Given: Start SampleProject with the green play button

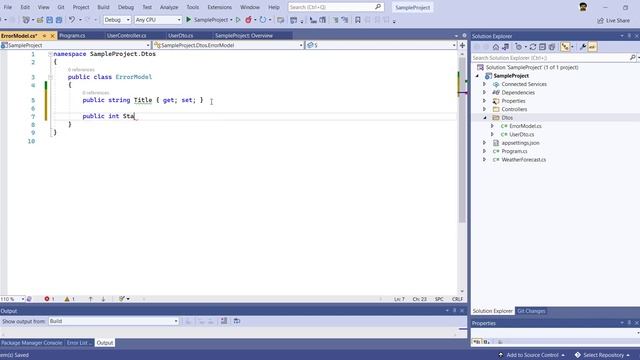Looking at the screenshot, I should click(189, 20).
